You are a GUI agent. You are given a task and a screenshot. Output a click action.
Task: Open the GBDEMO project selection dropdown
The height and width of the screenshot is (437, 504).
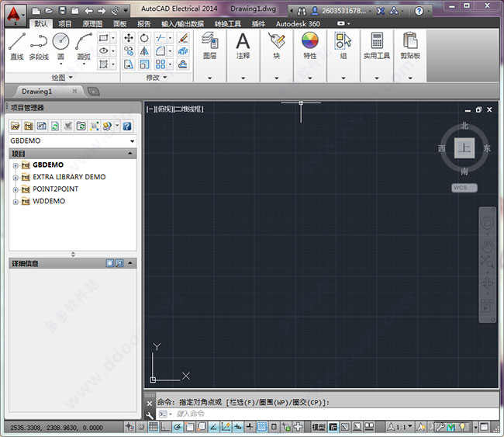[133, 141]
